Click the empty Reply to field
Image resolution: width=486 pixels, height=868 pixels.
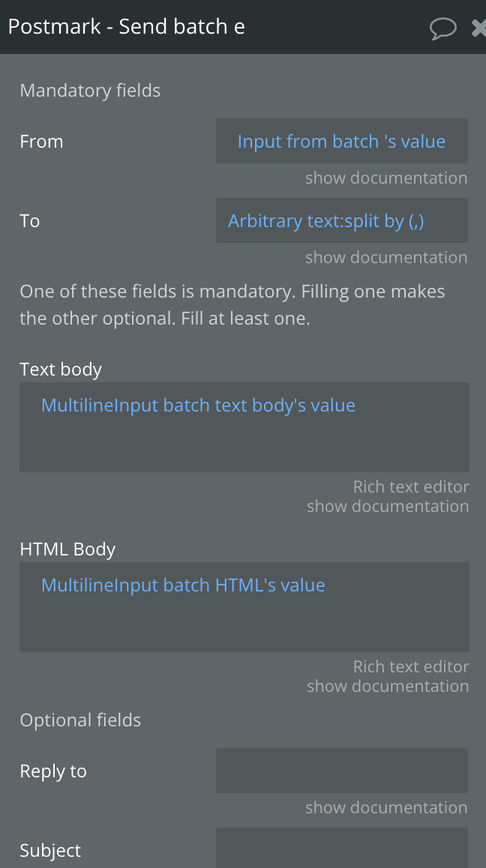pos(342,771)
